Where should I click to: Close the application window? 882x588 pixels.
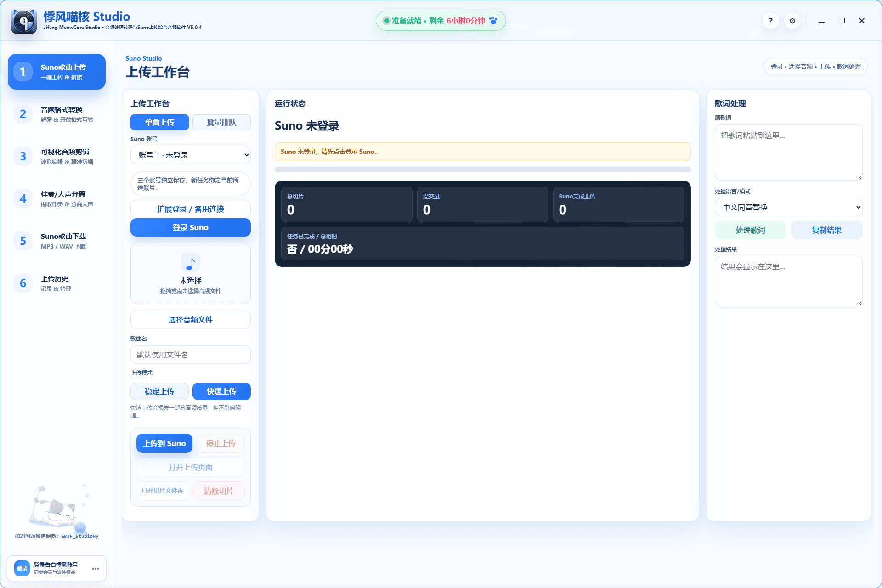click(x=862, y=21)
